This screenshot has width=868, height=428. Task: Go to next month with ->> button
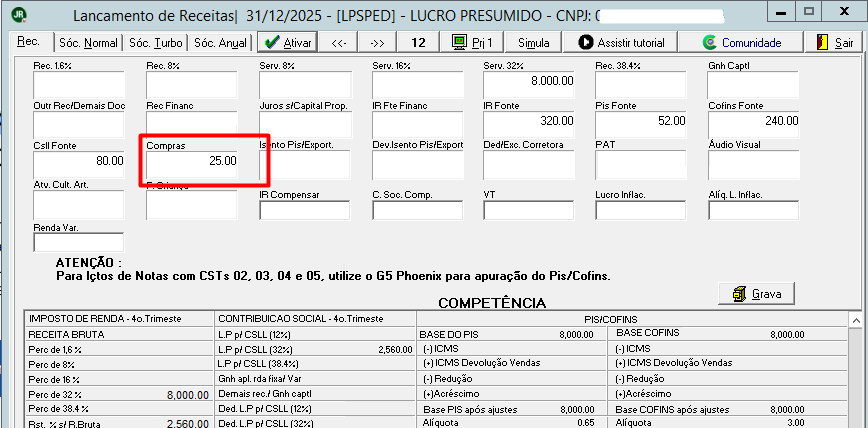(378, 43)
